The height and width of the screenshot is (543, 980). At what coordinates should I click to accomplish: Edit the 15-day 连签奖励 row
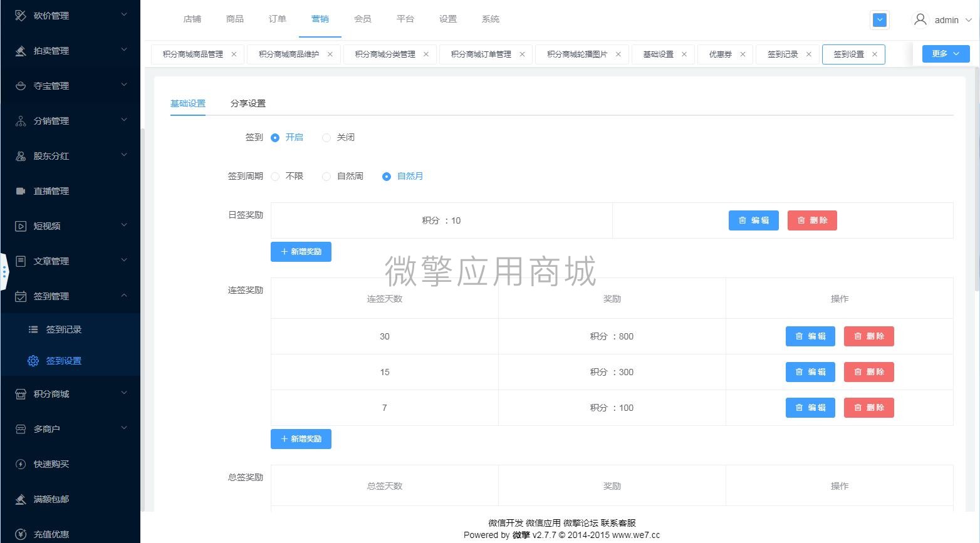(x=811, y=372)
